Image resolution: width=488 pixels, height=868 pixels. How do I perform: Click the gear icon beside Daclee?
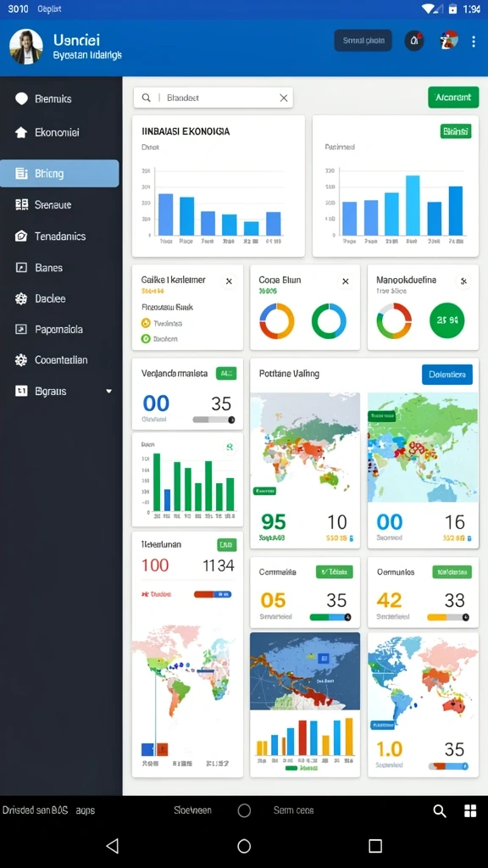coord(21,299)
